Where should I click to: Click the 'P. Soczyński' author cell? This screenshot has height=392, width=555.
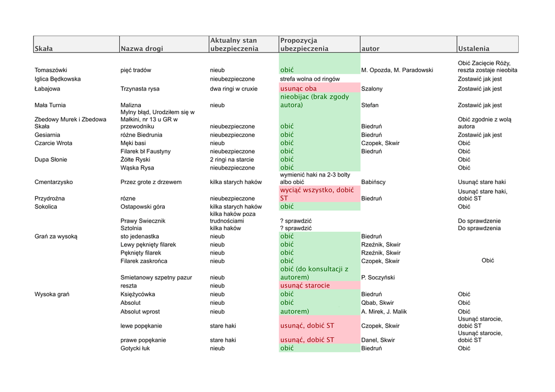(x=378, y=278)
